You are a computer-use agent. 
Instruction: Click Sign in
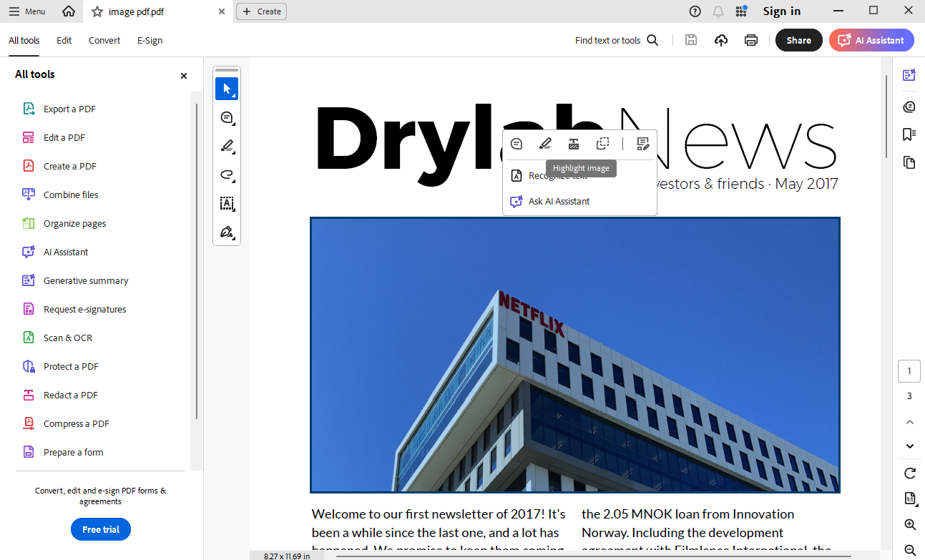pyautogui.click(x=782, y=11)
